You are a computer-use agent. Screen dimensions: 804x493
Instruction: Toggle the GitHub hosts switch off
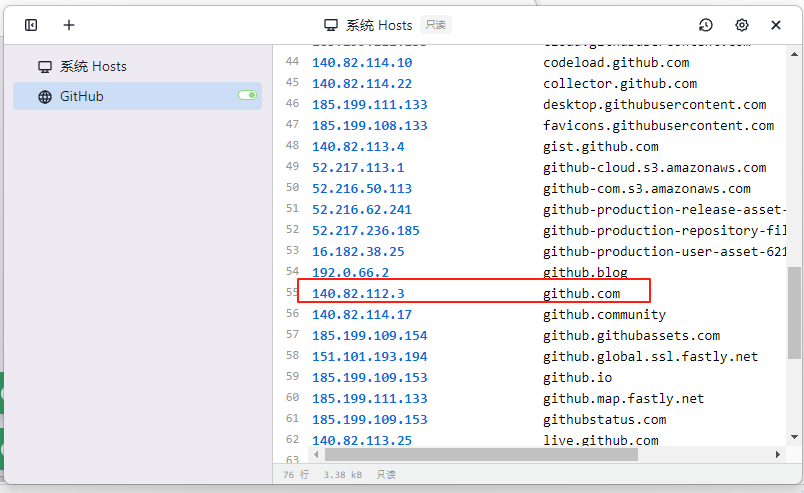[x=247, y=95]
